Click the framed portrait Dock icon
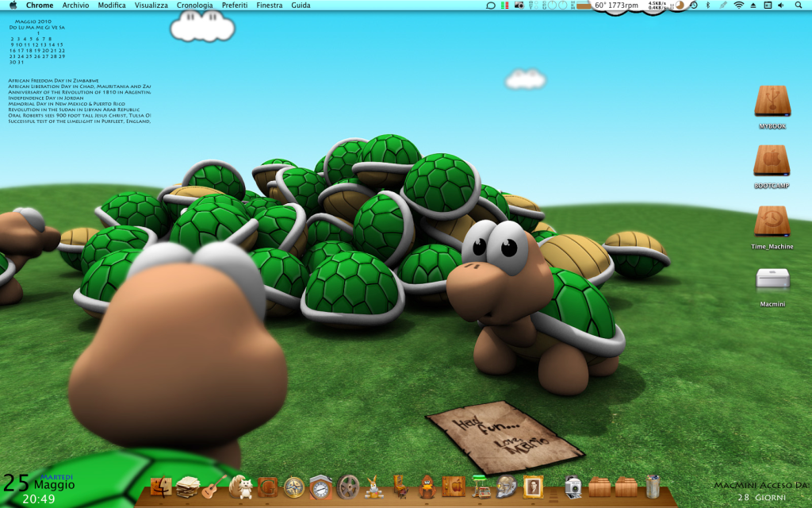The height and width of the screenshot is (508, 812). tap(533, 487)
